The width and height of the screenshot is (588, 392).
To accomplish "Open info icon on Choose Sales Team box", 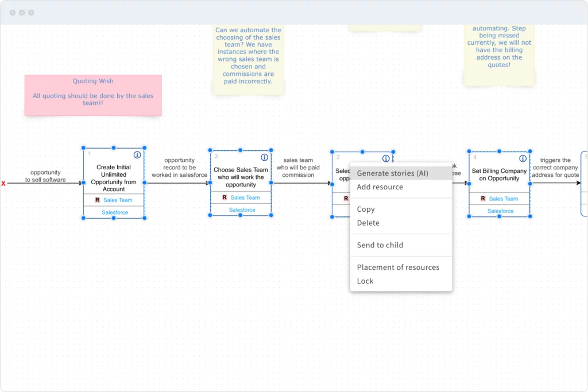I will [x=264, y=157].
